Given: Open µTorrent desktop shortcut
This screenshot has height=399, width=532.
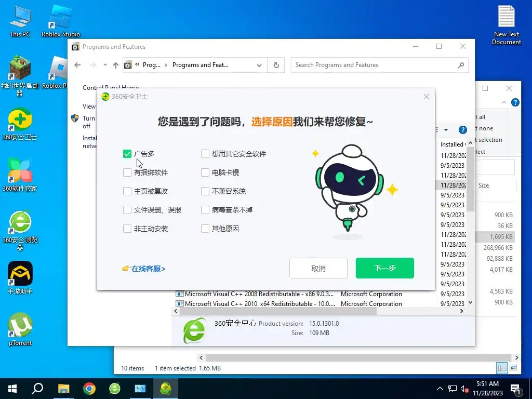Looking at the screenshot, I should click(20, 329).
